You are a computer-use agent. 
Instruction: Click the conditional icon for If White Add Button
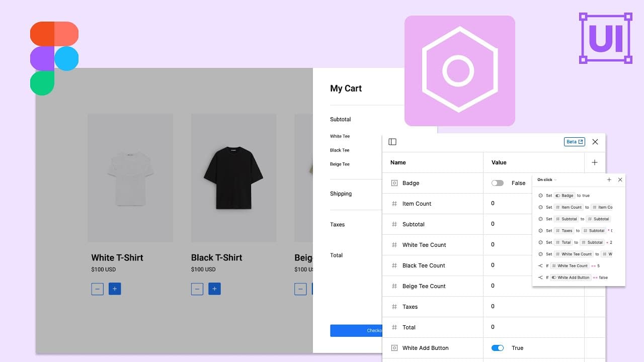[x=540, y=278]
